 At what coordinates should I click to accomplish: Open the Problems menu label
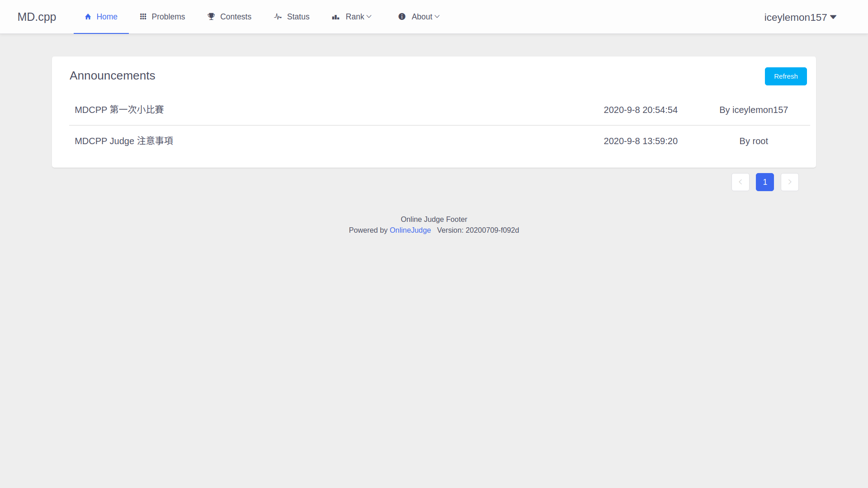coord(168,17)
